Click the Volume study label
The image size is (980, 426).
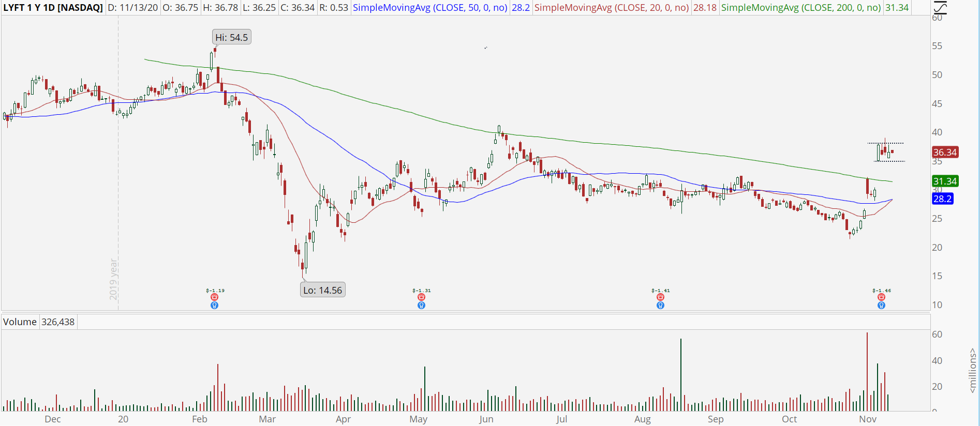coord(20,322)
